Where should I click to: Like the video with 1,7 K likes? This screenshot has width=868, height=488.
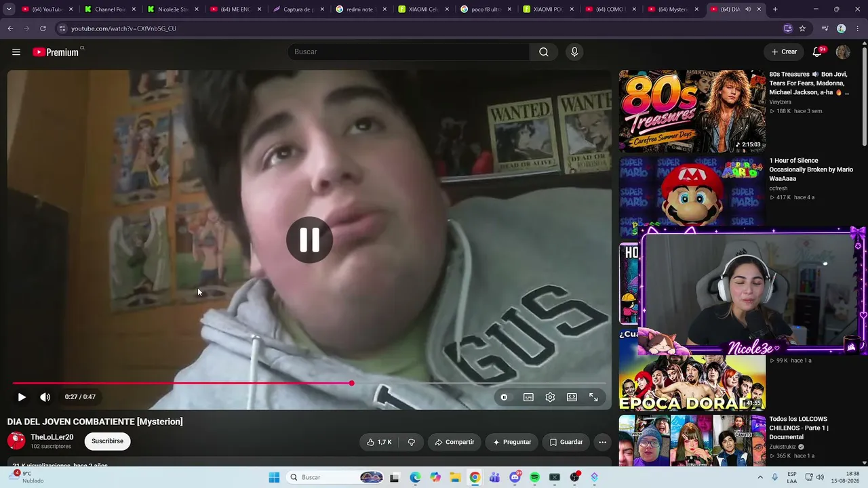(379, 442)
